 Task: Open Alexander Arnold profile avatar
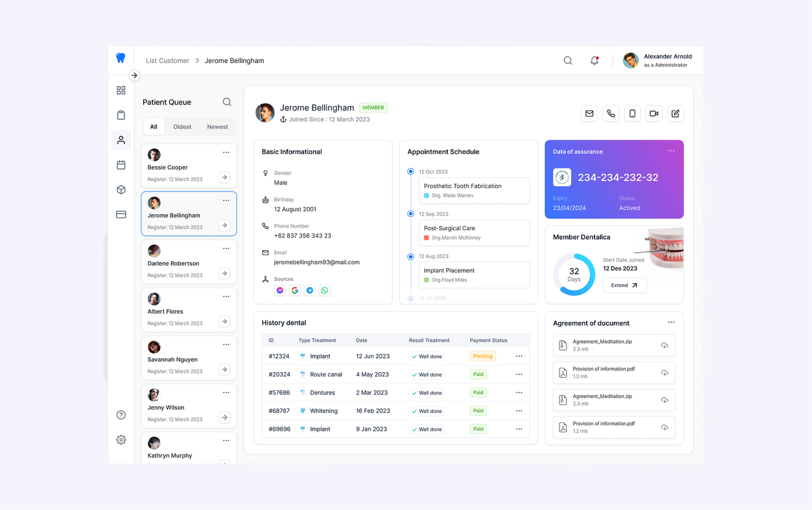tap(631, 61)
